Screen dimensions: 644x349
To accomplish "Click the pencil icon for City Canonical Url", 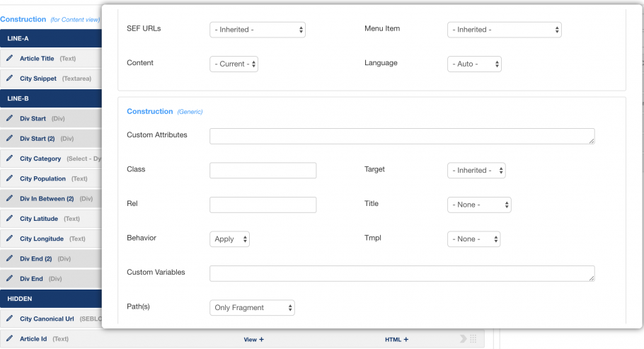I will tap(9, 319).
